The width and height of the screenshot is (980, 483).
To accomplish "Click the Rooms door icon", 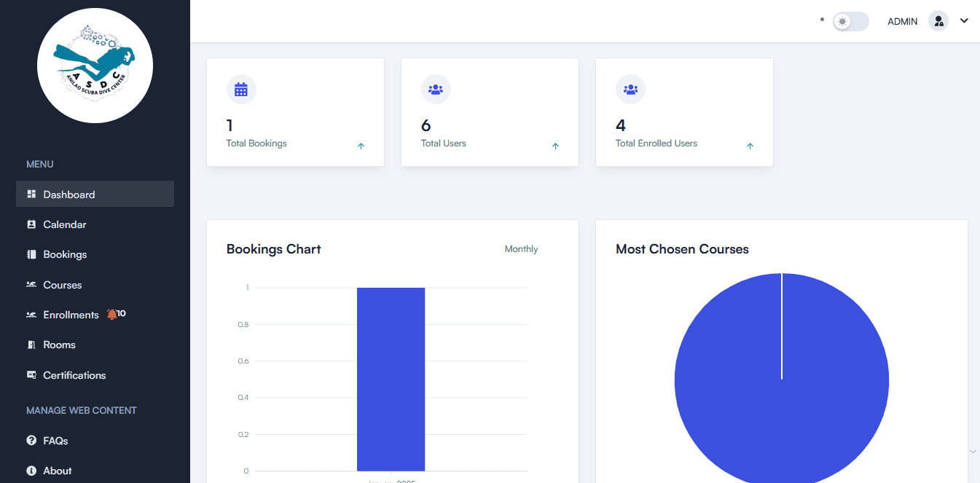I will 31,345.
